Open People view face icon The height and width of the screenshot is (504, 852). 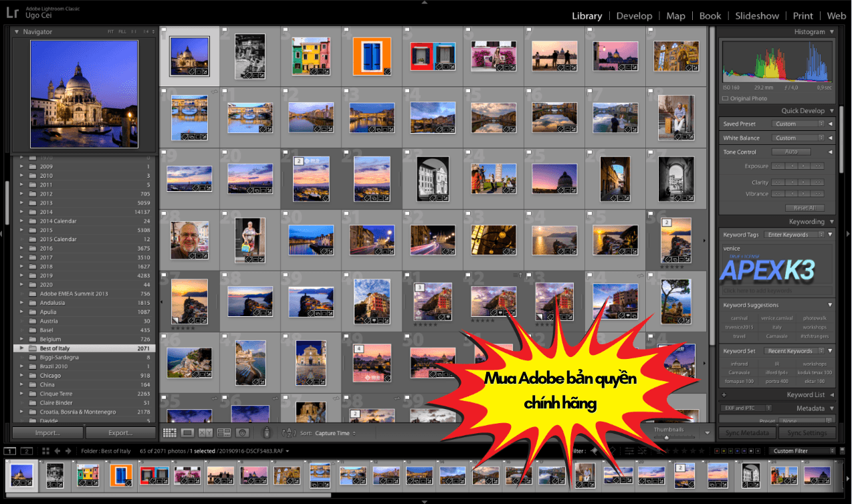tap(243, 433)
